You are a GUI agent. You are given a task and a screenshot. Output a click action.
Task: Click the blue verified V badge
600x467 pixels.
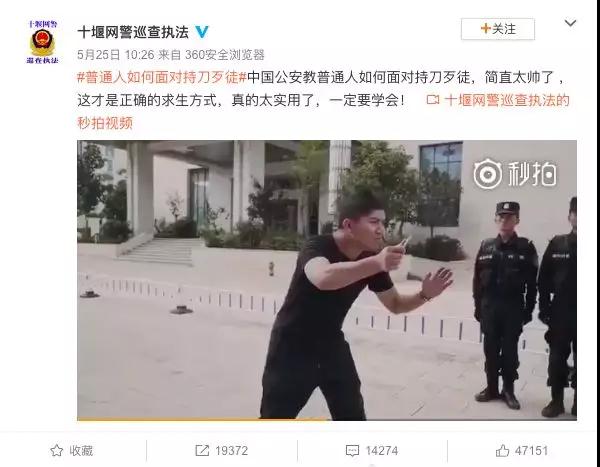(202, 32)
